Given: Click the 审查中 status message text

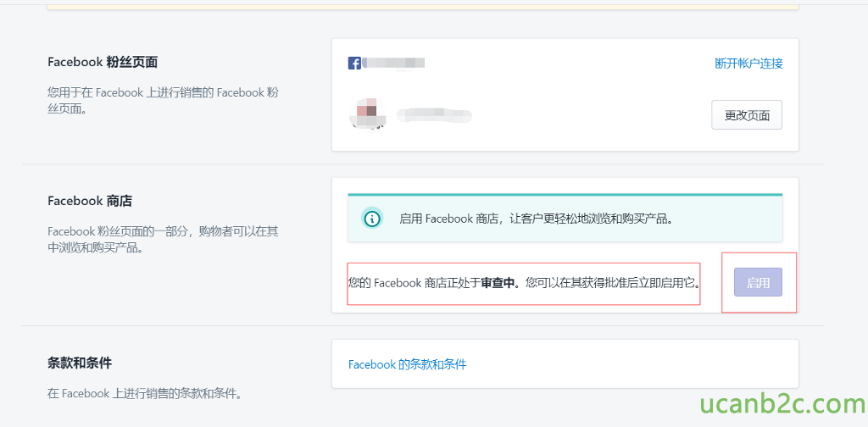Looking at the screenshot, I should coord(524,284).
